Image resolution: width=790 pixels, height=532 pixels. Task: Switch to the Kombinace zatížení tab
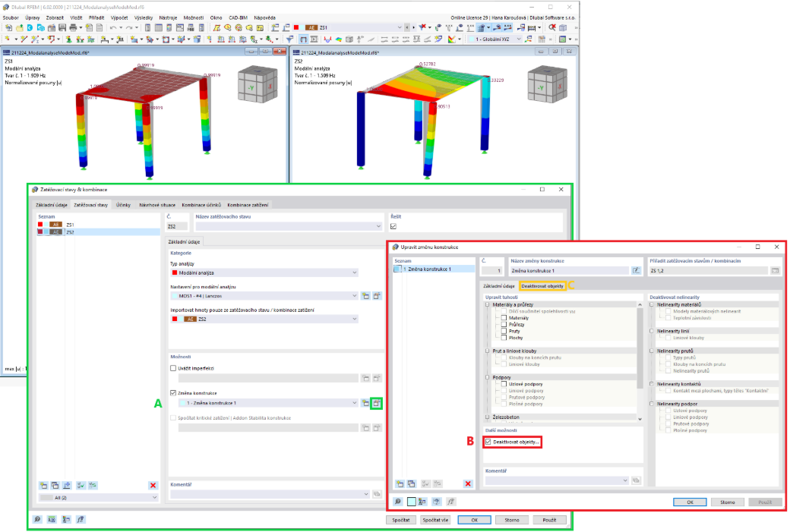coord(248,205)
